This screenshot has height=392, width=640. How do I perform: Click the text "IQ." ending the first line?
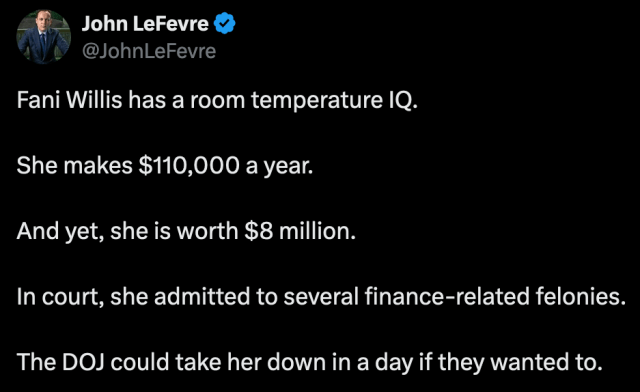403,100
